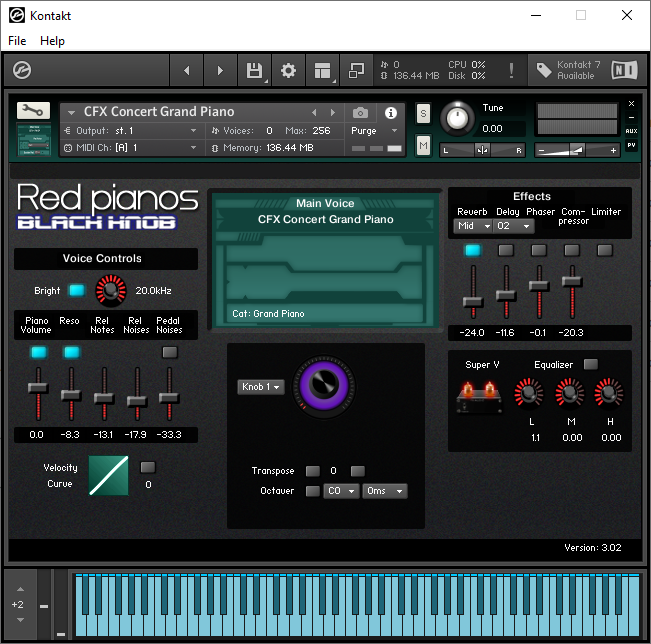Open options with the gear icon
The image size is (651, 644).
point(288,70)
